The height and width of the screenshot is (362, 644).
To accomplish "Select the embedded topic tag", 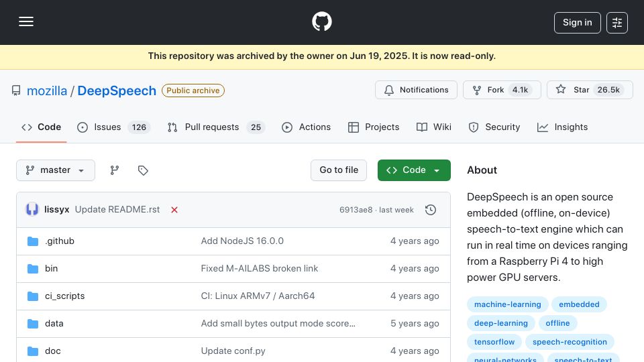I will (x=579, y=304).
